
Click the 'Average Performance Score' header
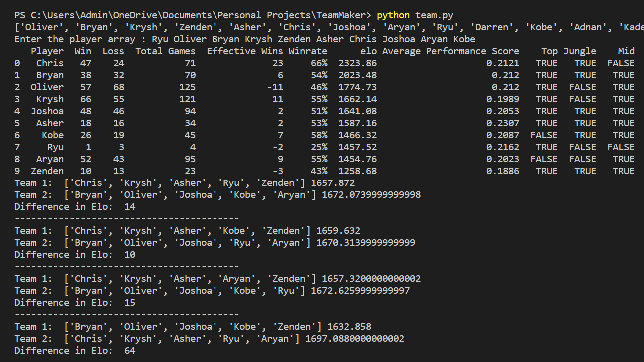pyautogui.click(x=451, y=51)
